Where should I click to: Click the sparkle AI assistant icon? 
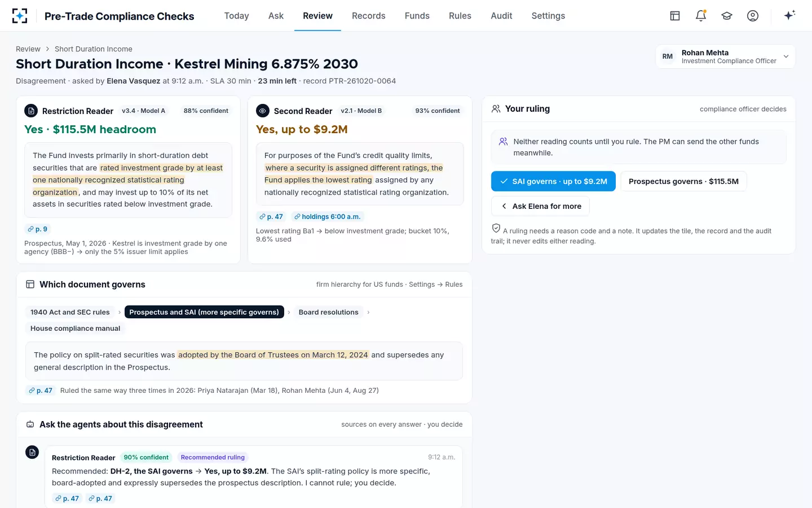click(789, 15)
